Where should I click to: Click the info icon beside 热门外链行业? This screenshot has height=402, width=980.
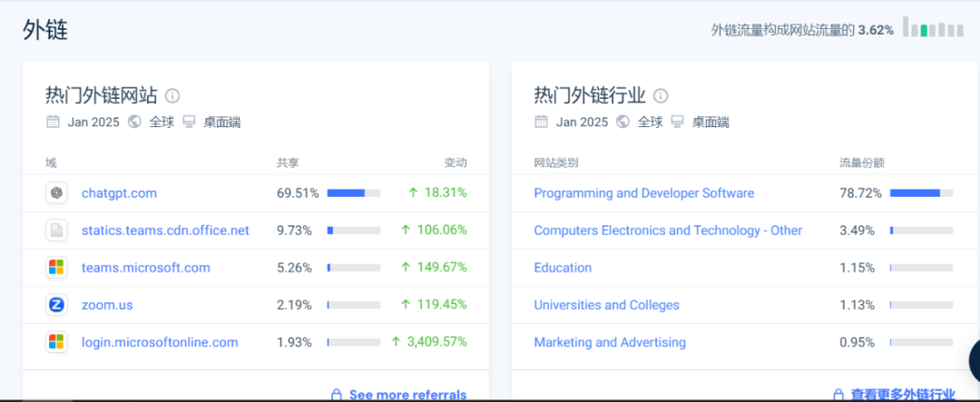pyautogui.click(x=661, y=95)
